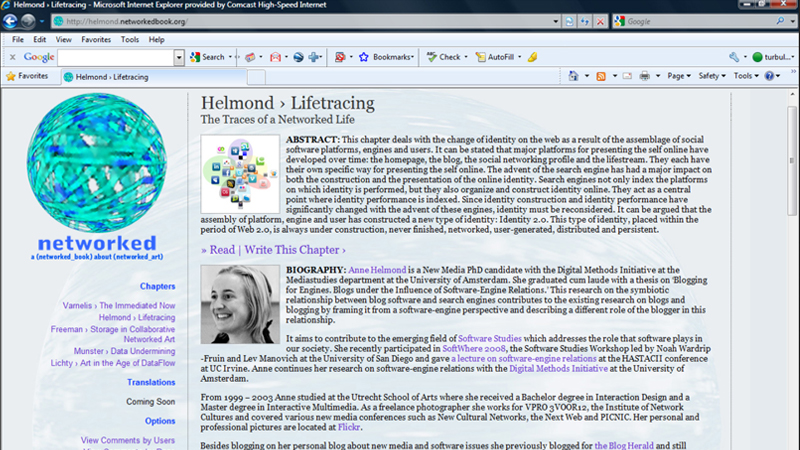Image resolution: width=800 pixels, height=450 pixels.
Task: Open Google Toolbar Bookmarks star button
Action: coord(386,57)
